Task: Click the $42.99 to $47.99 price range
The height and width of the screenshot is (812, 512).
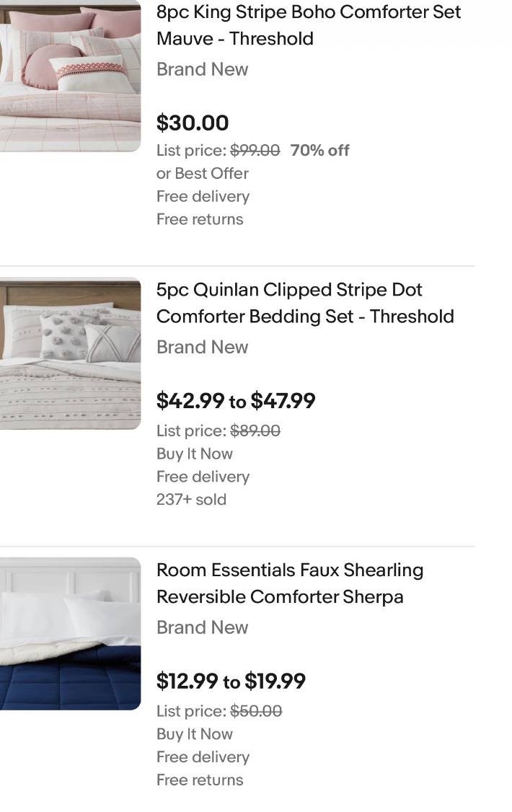Action: 236,401
